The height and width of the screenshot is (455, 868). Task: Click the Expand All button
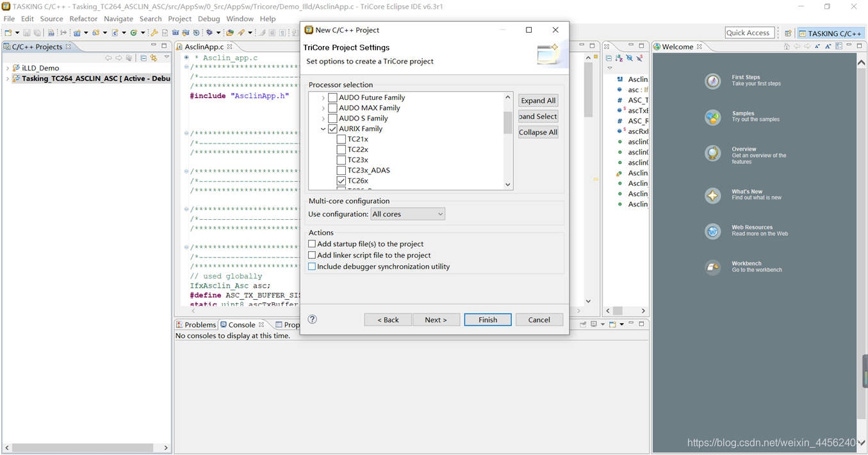tap(538, 101)
